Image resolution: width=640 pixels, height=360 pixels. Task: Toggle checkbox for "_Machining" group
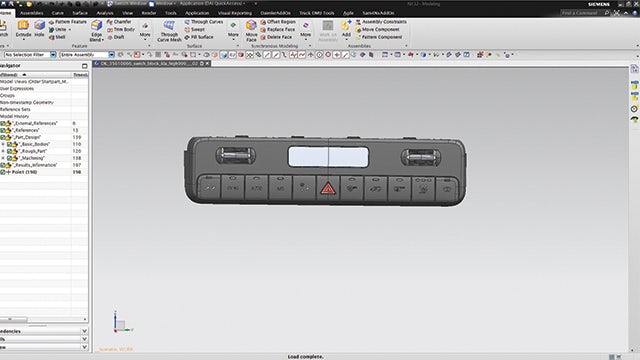(x=9, y=158)
